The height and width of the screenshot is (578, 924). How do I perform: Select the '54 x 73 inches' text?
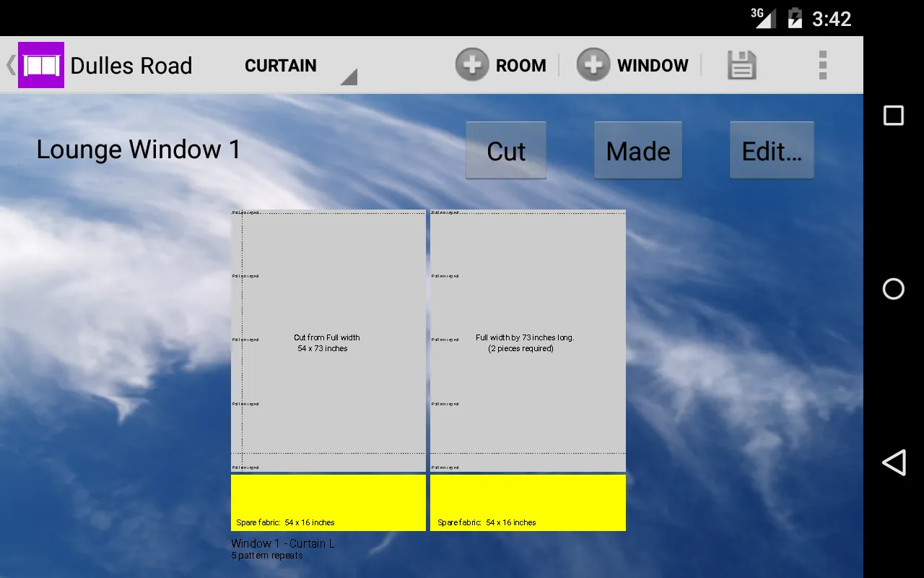point(323,349)
